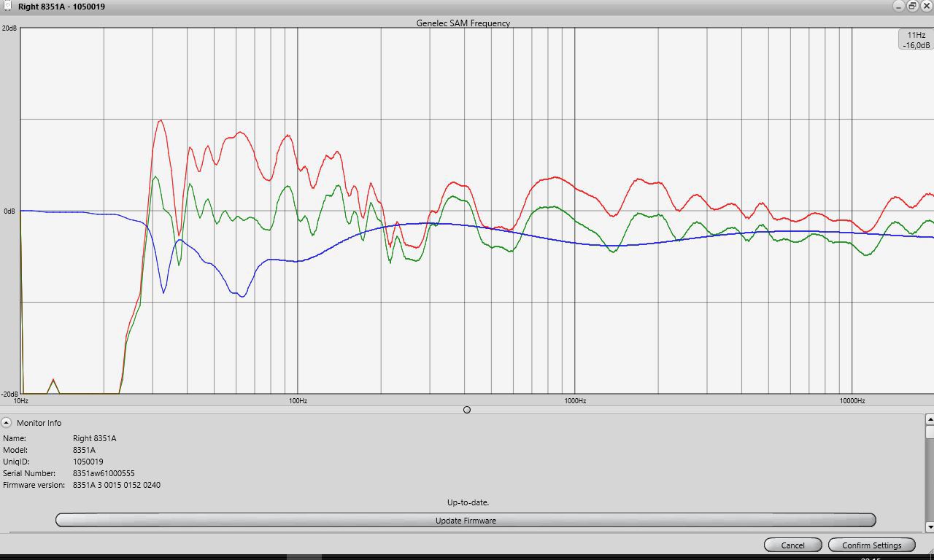Viewport: 934px width, 560px height.
Task: Cancel the monitor settings dialog
Action: pyautogui.click(x=792, y=545)
